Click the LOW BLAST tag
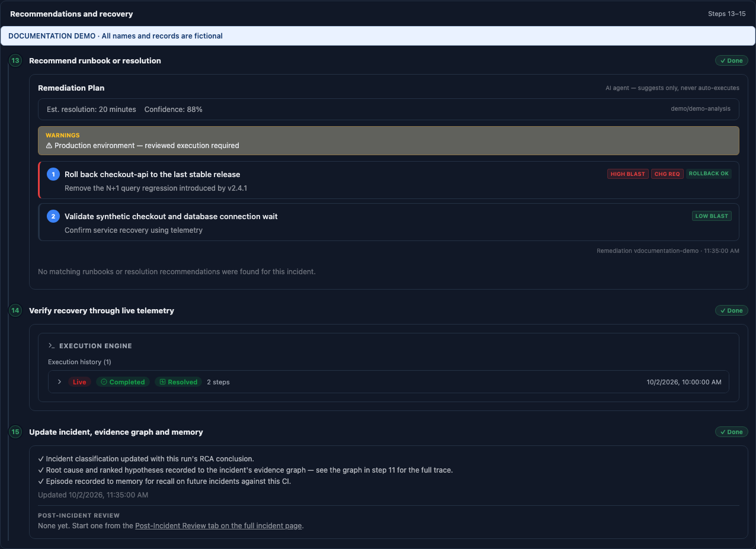 (712, 216)
